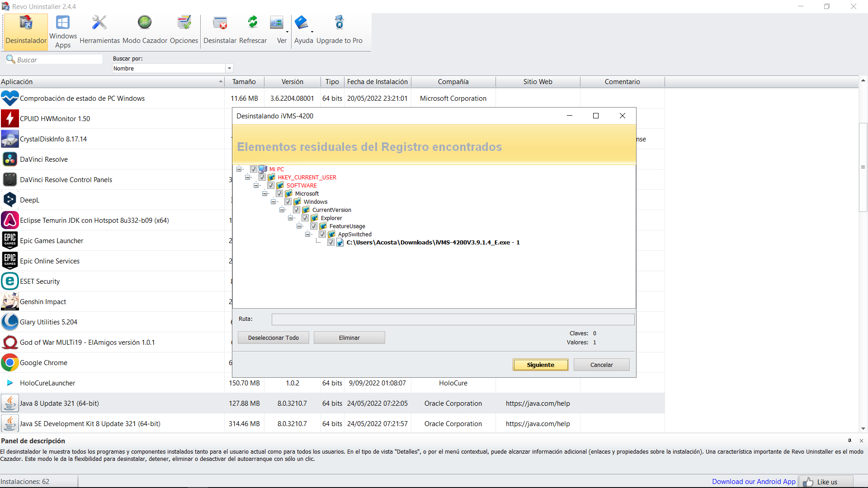This screenshot has height=488, width=868.
Task: Collapse the HKEY_CURRENT_USER node
Action: click(248, 177)
